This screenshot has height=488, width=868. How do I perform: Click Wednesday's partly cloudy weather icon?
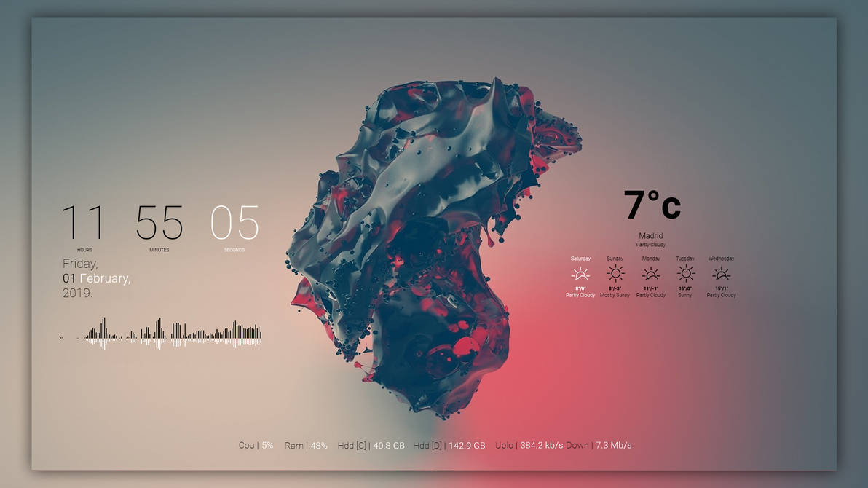721,274
